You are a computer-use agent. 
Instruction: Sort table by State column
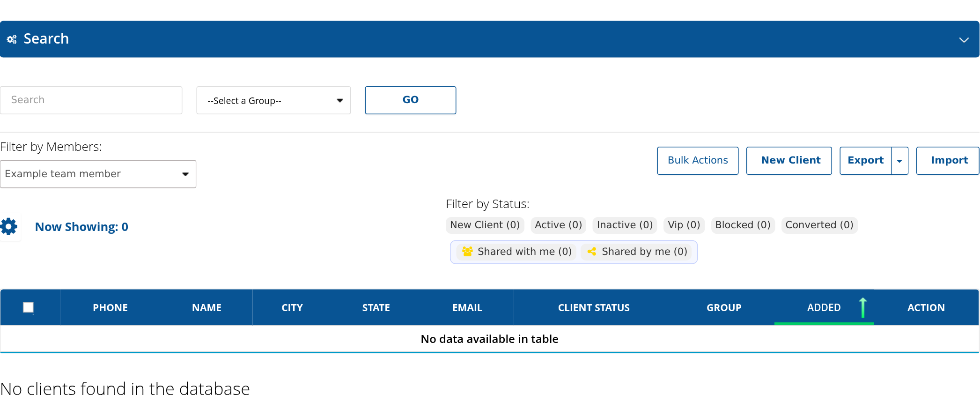click(376, 308)
